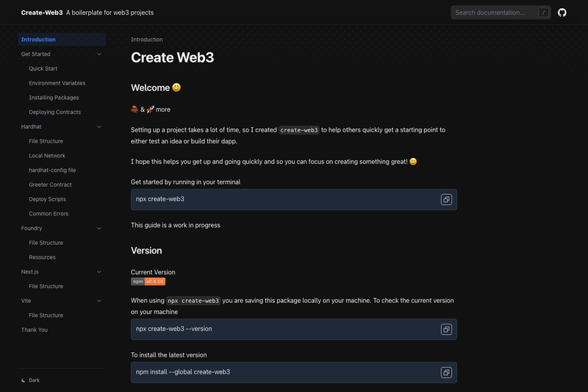Image resolution: width=588 pixels, height=392 pixels.
Task: Click the npm v0.4.10 version badge
Action: (148, 282)
